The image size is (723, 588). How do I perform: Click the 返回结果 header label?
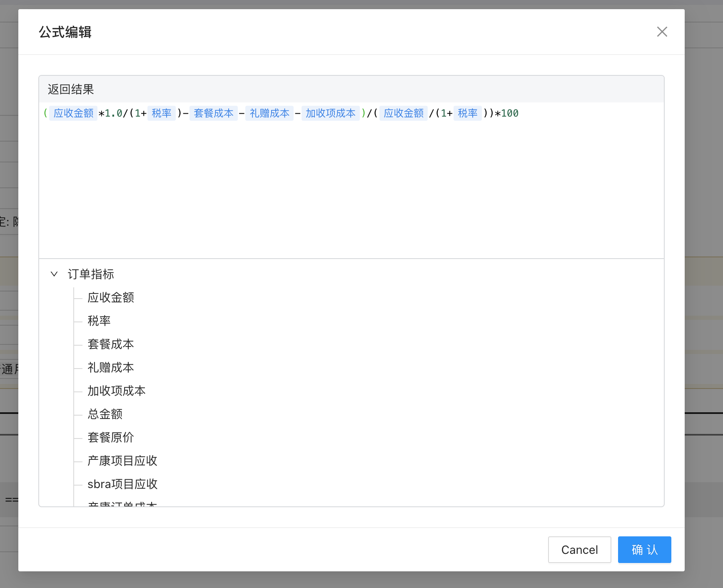click(71, 90)
